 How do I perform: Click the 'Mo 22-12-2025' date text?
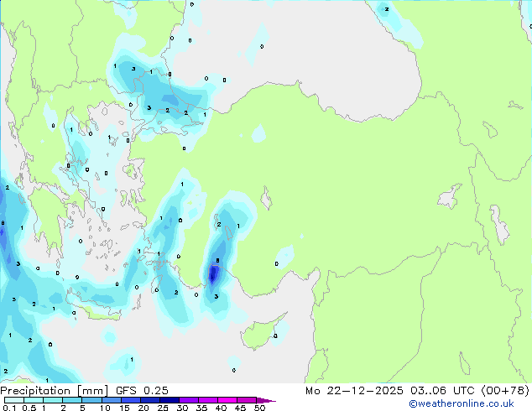coord(354,391)
